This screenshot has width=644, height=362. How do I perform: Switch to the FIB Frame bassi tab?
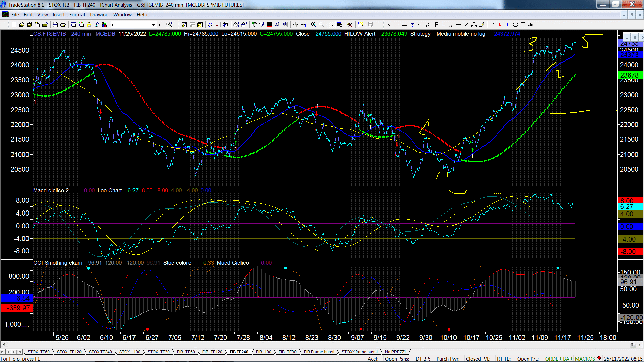(x=319, y=352)
